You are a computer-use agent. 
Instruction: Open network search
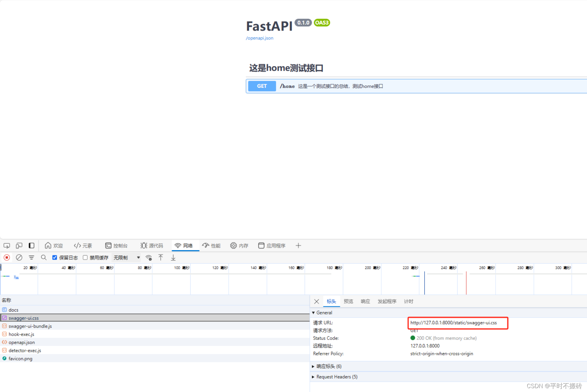[x=44, y=257]
